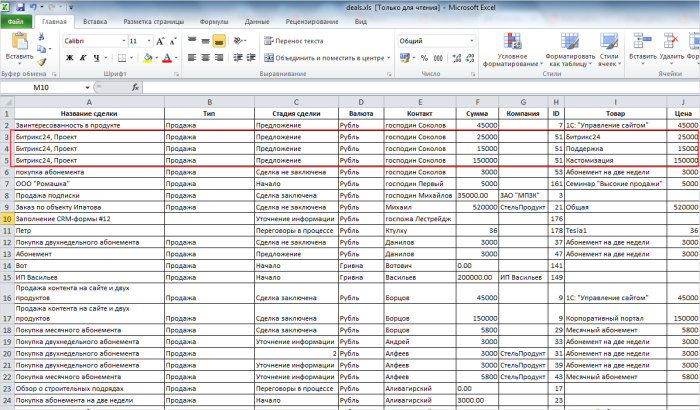Customize Quick Access Toolbar dropdown
700x410 pixels.
click(71, 7)
